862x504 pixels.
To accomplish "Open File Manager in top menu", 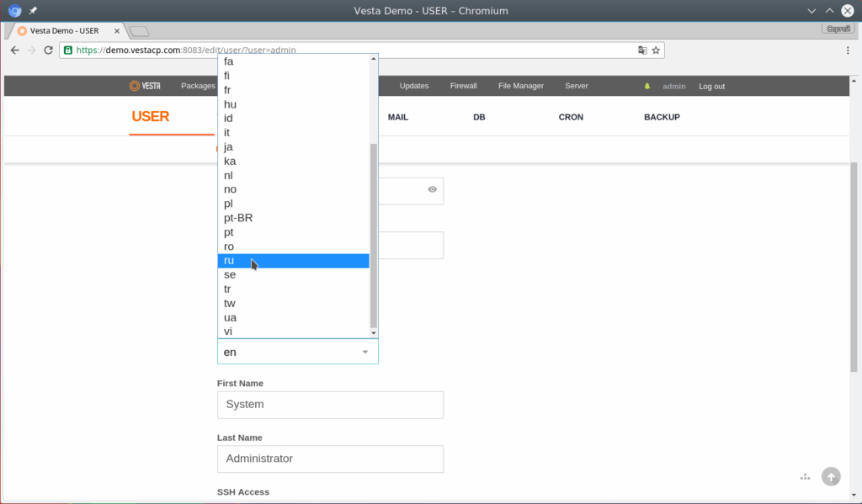I will 521,86.
